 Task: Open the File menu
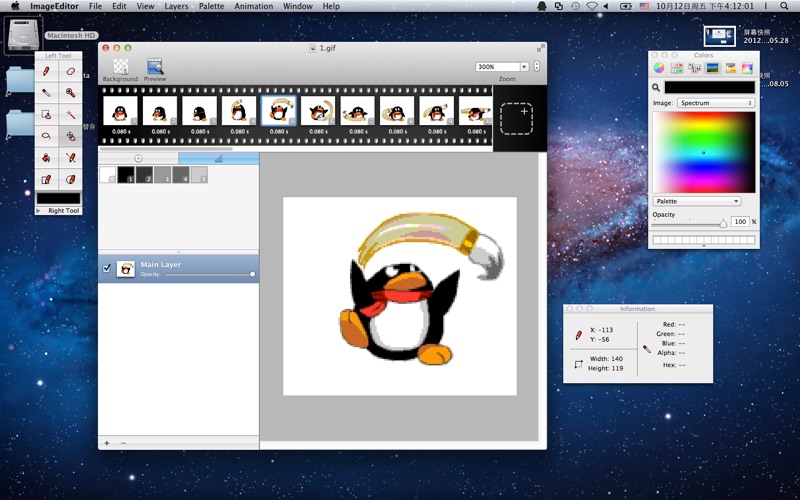point(95,6)
